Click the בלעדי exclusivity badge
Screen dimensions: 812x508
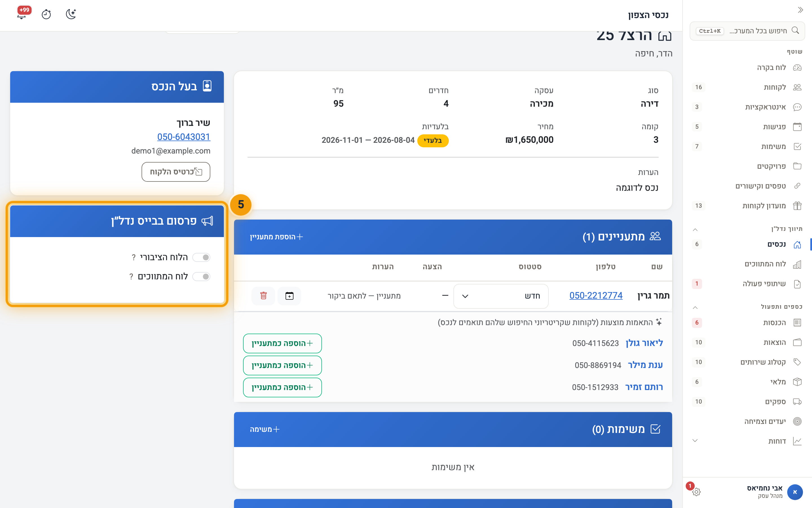(433, 141)
